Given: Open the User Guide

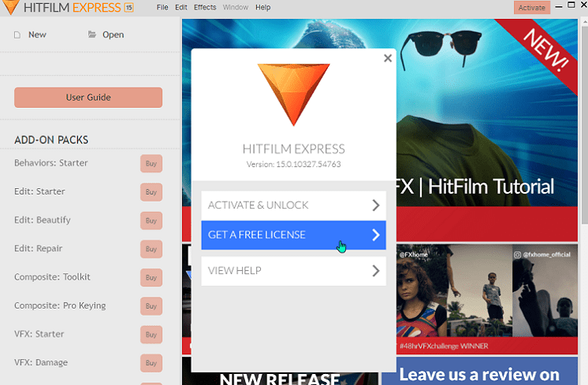Looking at the screenshot, I should [x=88, y=98].
